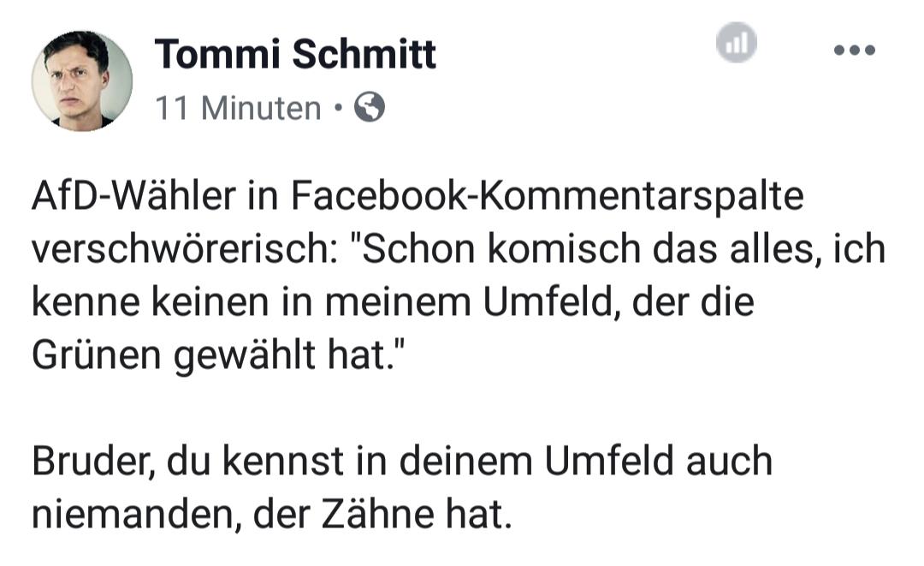
Task: Click the globe public-audience icon
Action: click(x=370, y=108)
